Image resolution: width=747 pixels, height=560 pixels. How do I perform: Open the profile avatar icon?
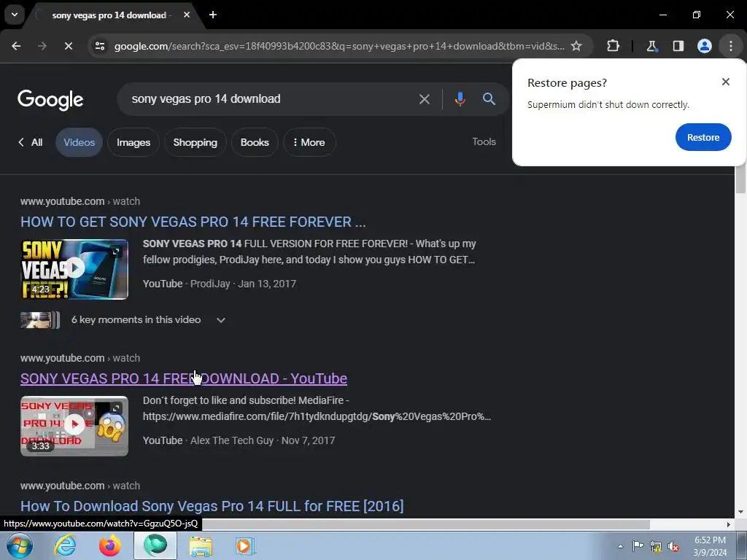click(705, 46)
